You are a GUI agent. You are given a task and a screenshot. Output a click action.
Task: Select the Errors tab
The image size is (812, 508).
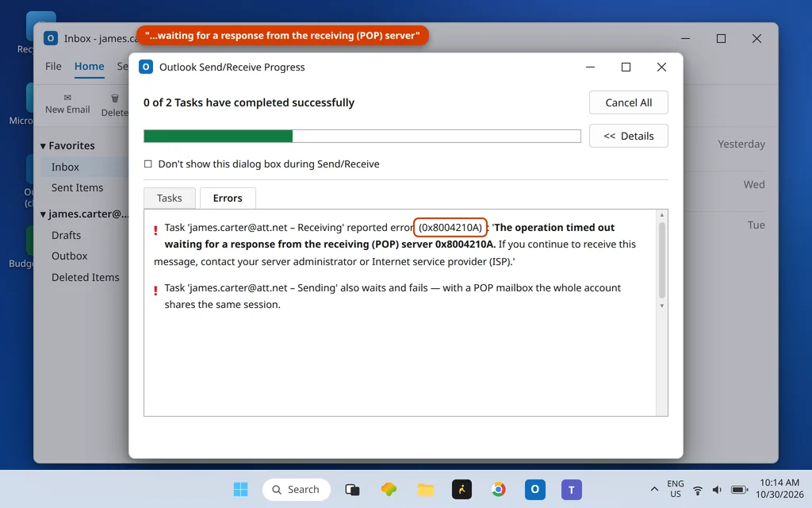[x=228, y=198]
